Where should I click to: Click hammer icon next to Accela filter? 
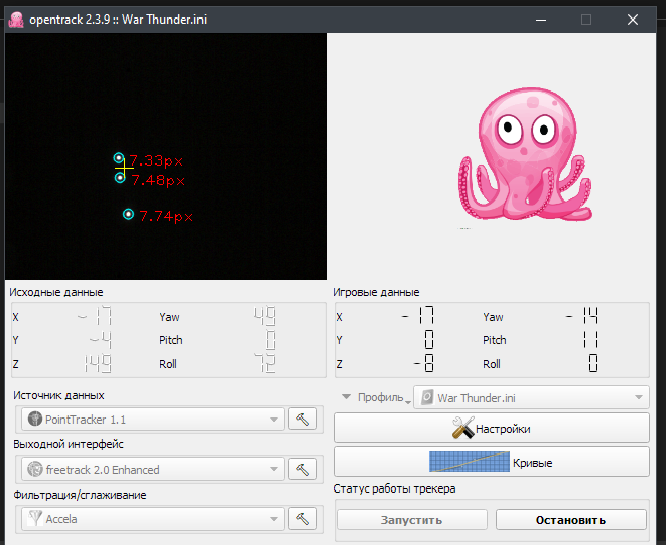point(302,519)
